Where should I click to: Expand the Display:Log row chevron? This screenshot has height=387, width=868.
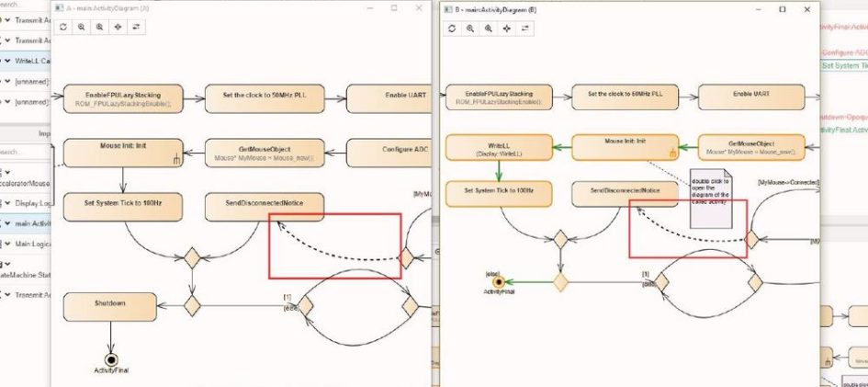7,202
